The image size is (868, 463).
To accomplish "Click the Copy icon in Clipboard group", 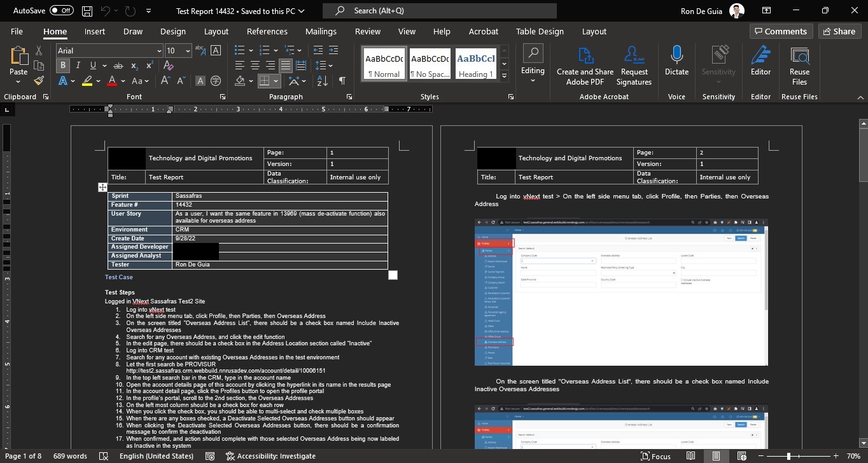I will [39, 66].
